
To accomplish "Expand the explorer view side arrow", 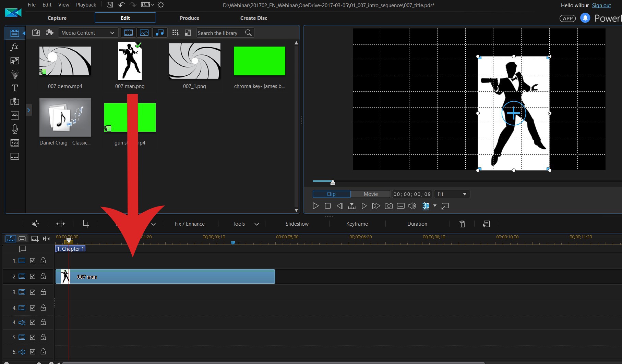I will [29, 110].
